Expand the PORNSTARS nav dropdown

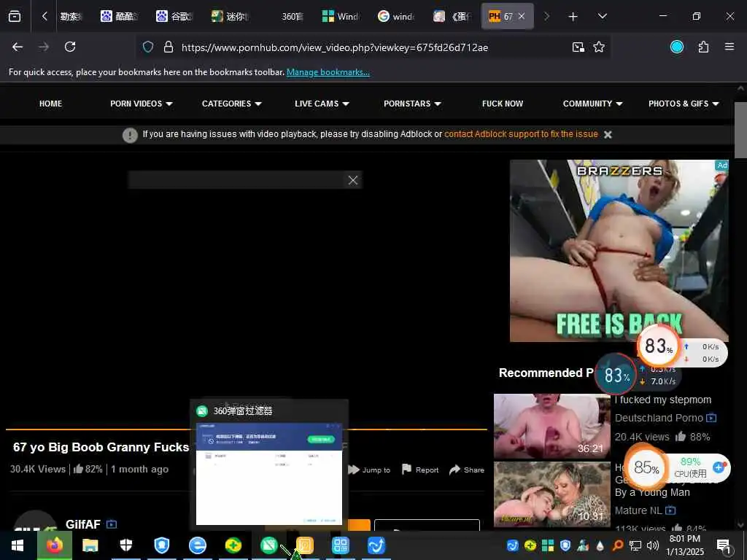point(413,104)
